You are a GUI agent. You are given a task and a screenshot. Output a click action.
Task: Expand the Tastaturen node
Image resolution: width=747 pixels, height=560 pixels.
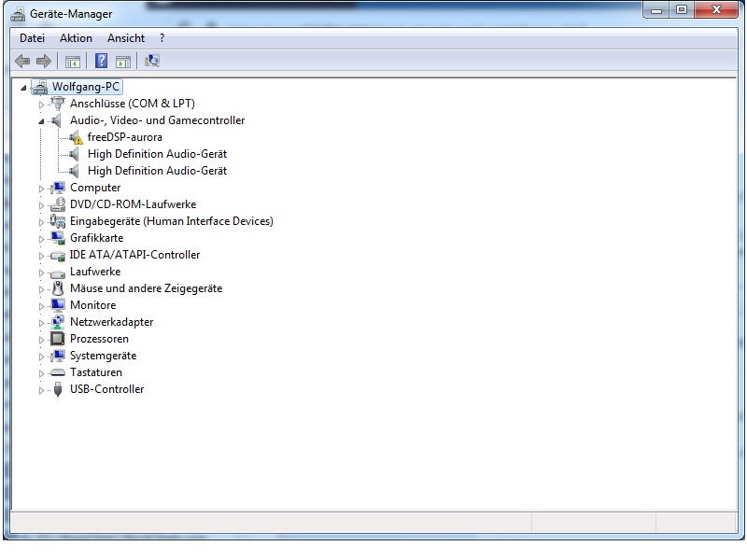41,373
